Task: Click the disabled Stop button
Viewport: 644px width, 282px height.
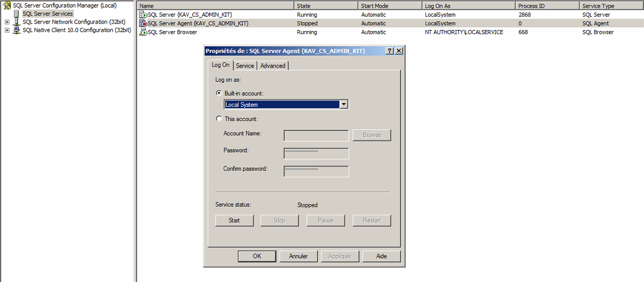Action: tap(279, 220)
